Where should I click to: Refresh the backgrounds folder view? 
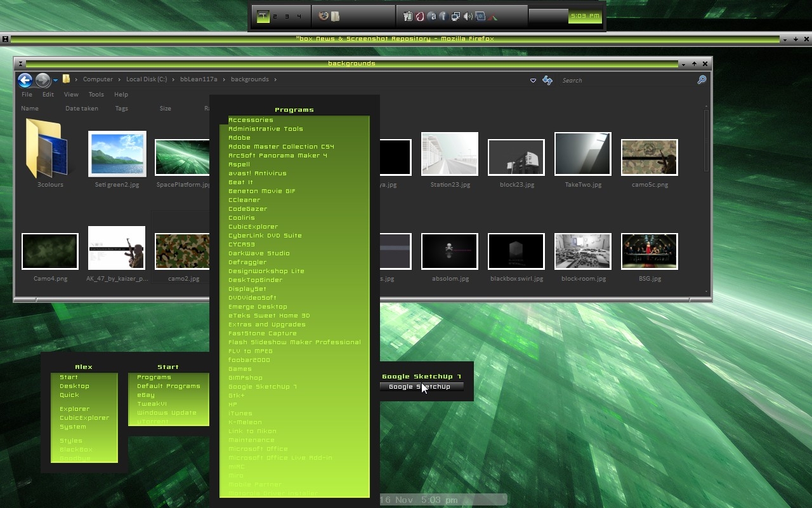tap(547, 80)
